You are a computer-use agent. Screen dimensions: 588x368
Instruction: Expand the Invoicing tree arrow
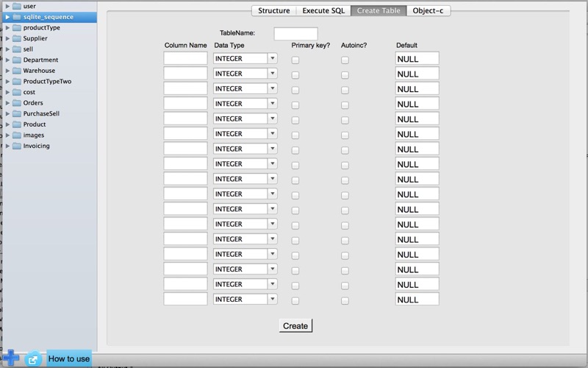pos(7,146)
